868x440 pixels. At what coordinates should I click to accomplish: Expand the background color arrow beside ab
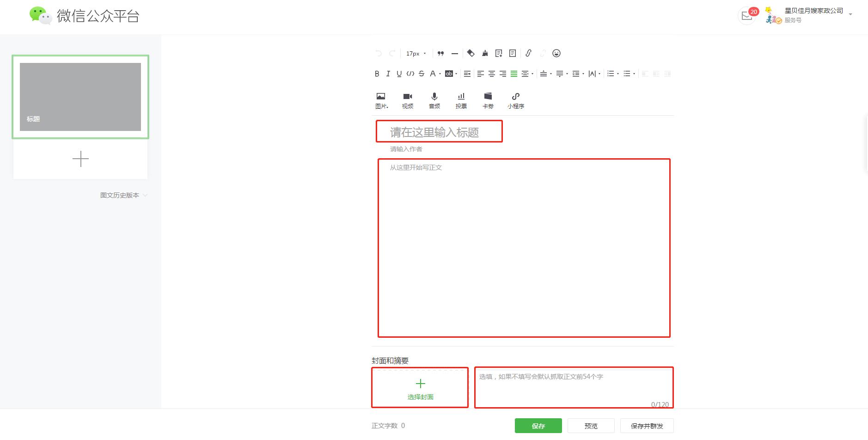tap(456, 74)
